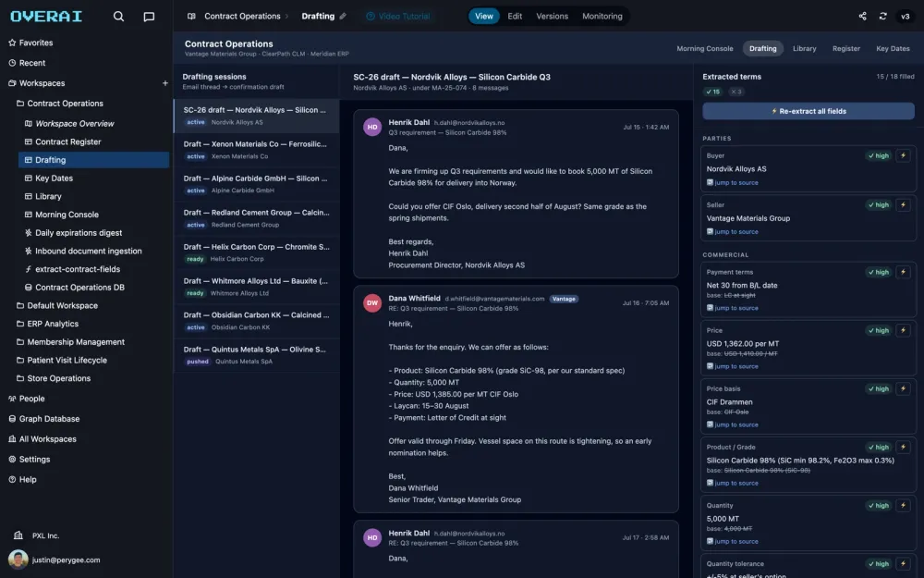This screenshot has height=578, width=924.
Task: Select Redland Cement Group draft session
Action: click(256, 218)
